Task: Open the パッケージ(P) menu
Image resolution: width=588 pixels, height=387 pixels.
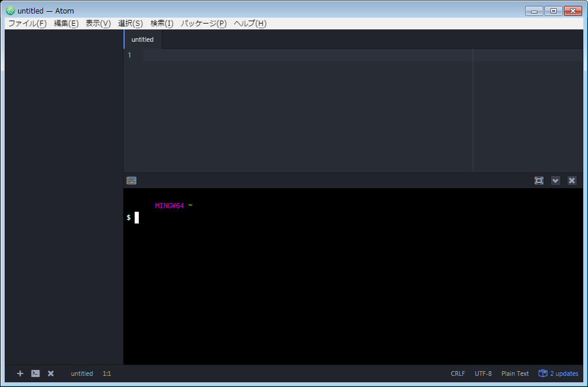Action: coord(203,24)
